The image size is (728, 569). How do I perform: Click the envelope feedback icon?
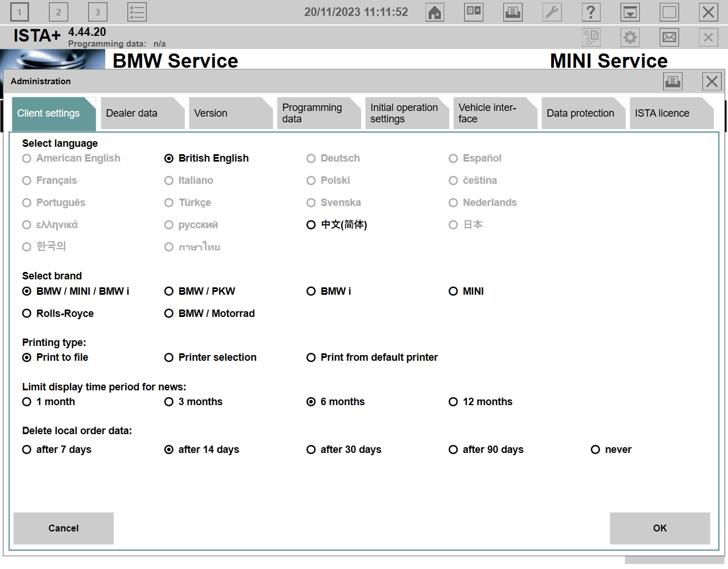pyautogui.click(x=669, y=38)
